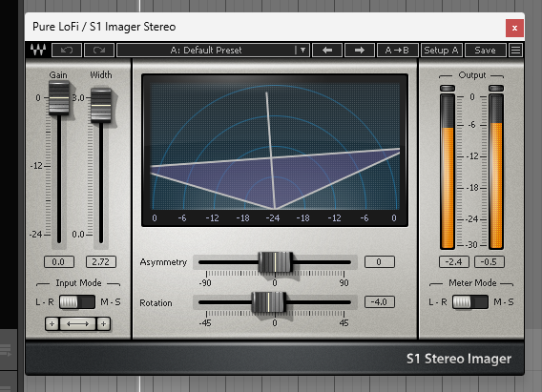Load next preset with right arrow
542x392 pixels.
tap(360, 51)
